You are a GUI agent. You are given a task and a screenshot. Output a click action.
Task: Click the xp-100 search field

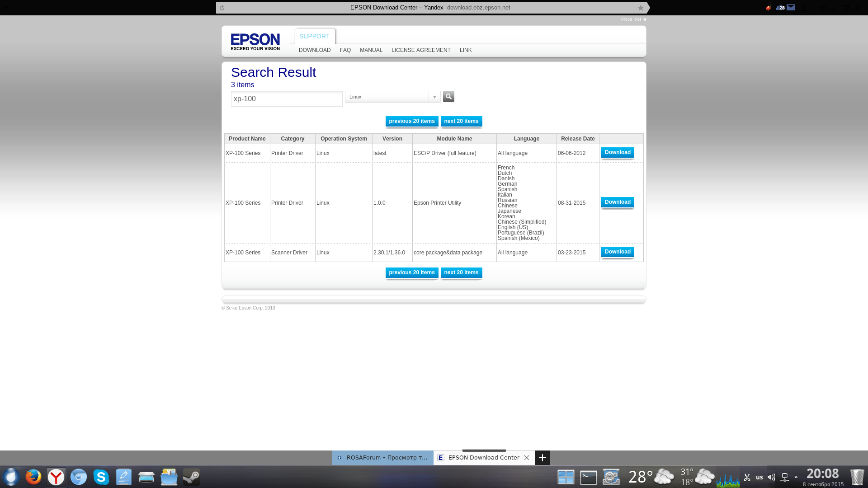click(286, 99)
